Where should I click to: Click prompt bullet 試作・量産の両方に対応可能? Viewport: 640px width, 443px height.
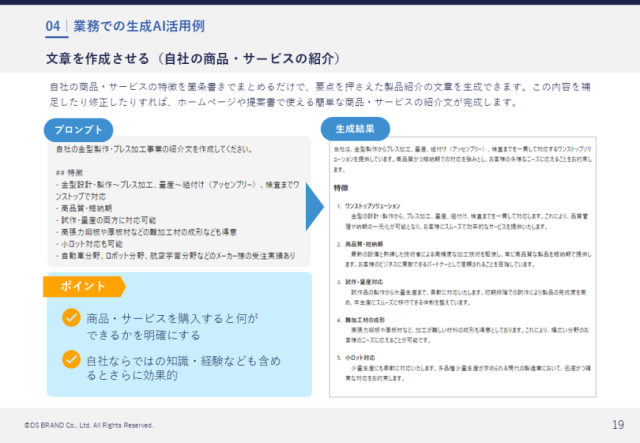pos(106,220)
